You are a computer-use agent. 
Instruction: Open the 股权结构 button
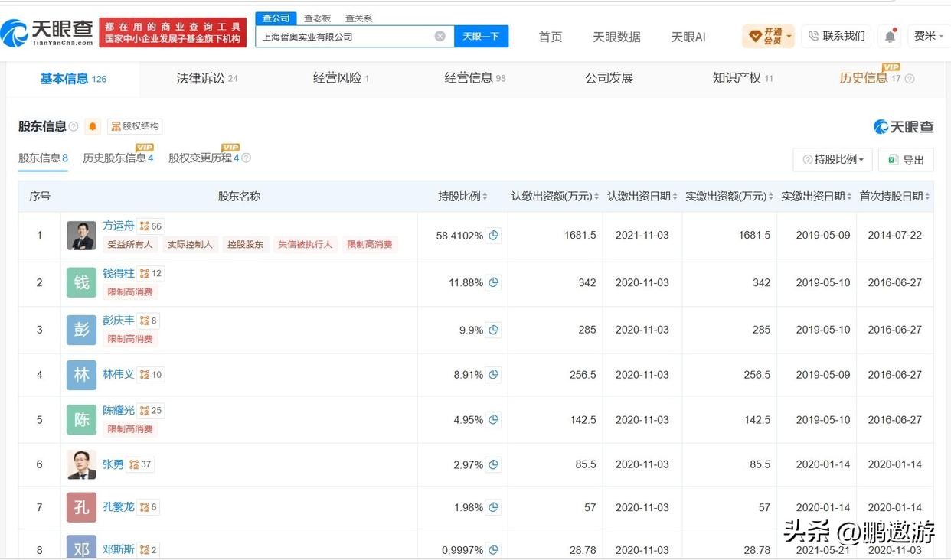(x=135, y=126)
